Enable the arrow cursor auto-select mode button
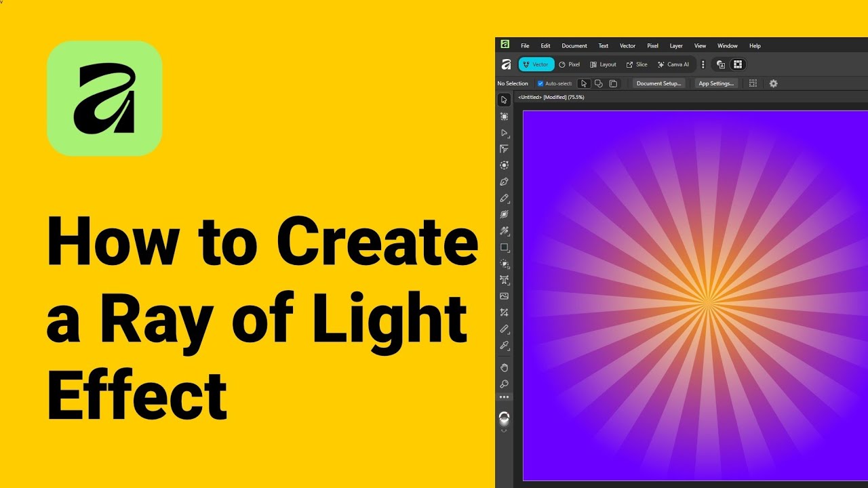 pyautogui.click(x=584, y=83)
